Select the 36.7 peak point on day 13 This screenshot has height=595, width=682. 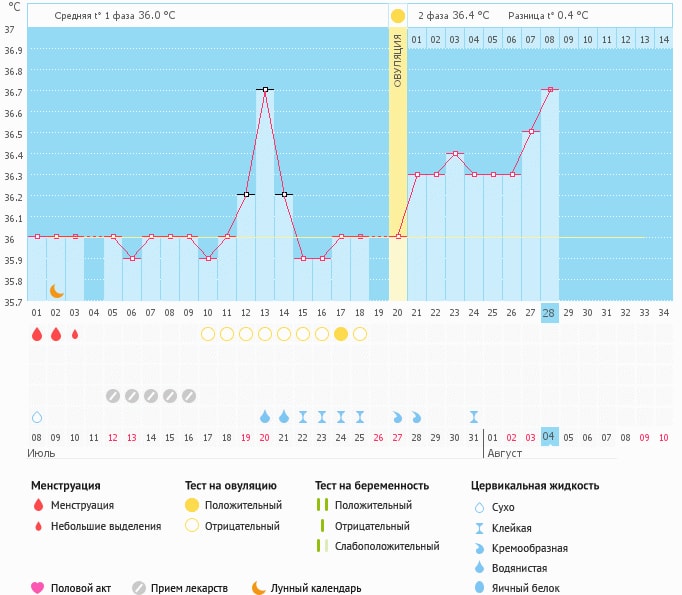coord(265,90)
